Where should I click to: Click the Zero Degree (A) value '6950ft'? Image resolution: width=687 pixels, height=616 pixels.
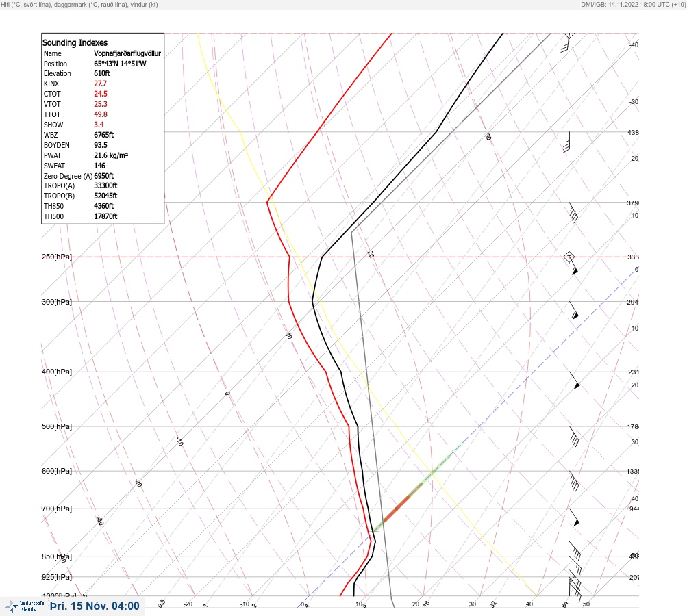[104, 176]
